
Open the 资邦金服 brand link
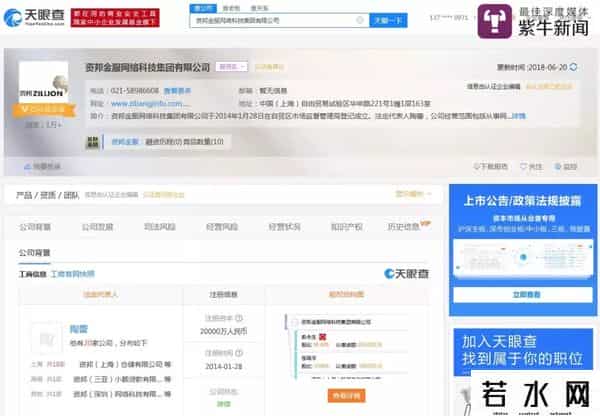(125, 142)
